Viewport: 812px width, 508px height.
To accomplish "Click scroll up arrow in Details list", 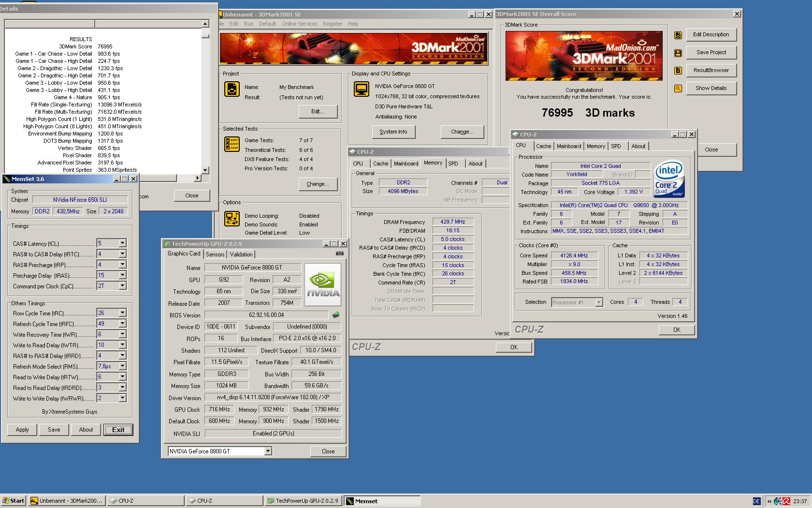I will (x=205, y=24).
